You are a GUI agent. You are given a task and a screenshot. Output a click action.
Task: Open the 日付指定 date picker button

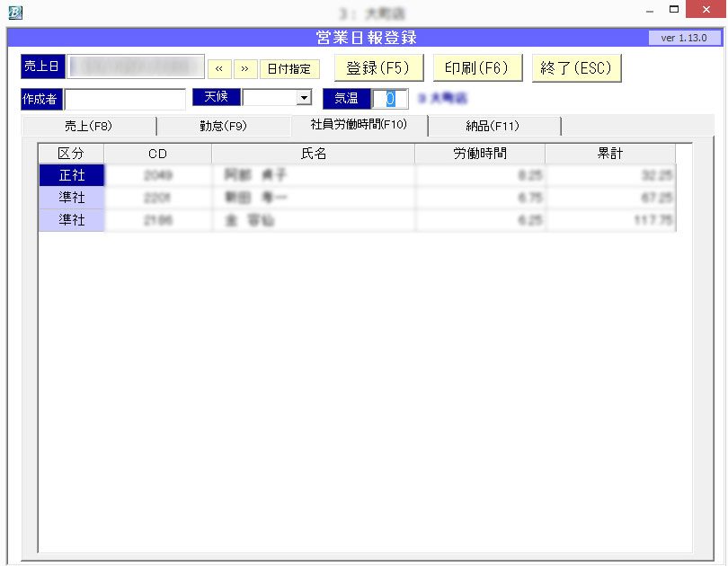tap(289, 68)
